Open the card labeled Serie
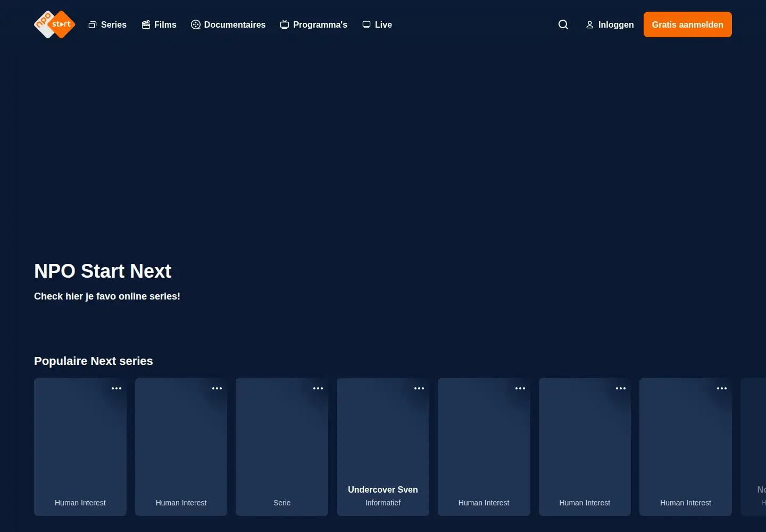 (282, 447)
